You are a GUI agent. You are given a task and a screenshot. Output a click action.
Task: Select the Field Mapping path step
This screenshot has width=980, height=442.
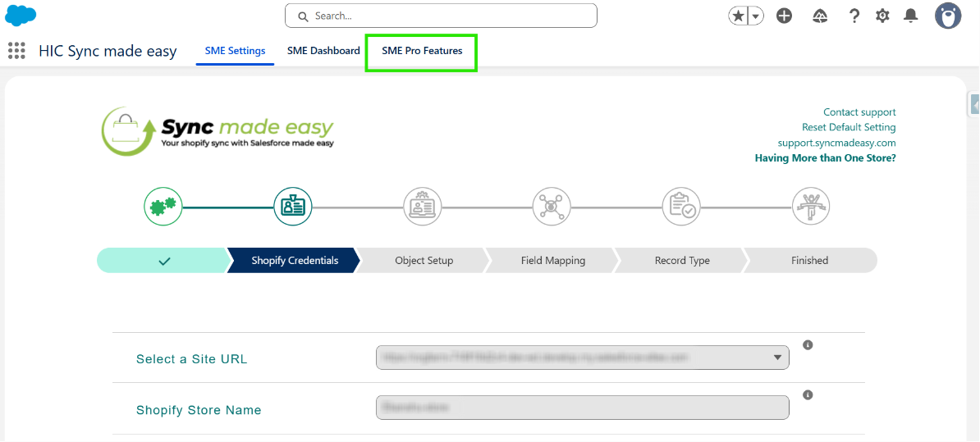[x=553, y=260]
